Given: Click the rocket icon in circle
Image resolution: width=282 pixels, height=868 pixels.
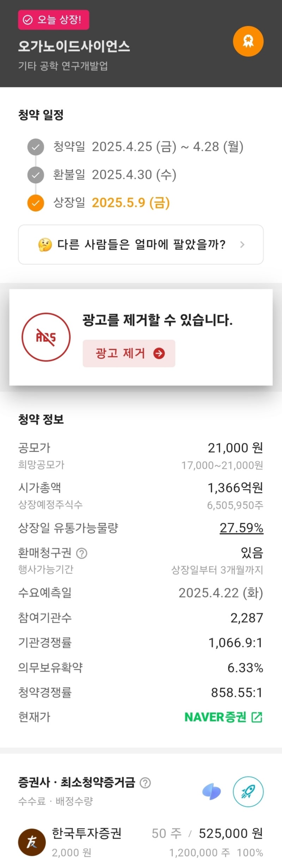Looking at the screenshot, I should point(248,791).
